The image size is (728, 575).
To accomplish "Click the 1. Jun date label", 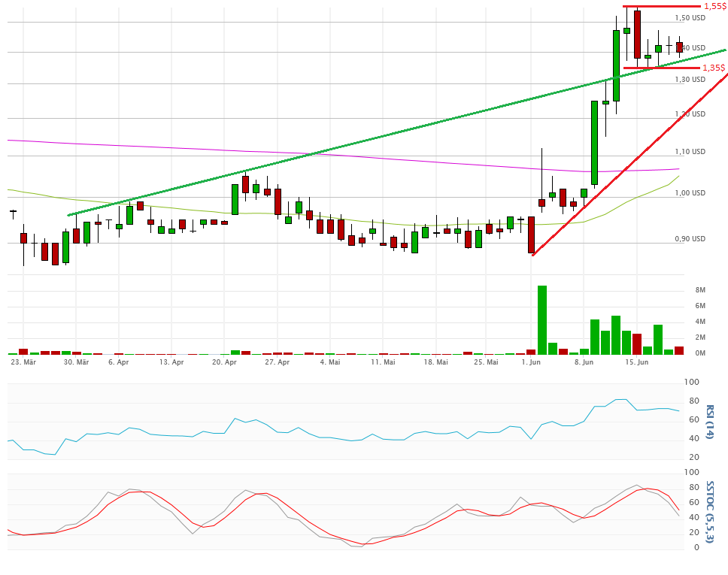I will (x=531, y=362).
